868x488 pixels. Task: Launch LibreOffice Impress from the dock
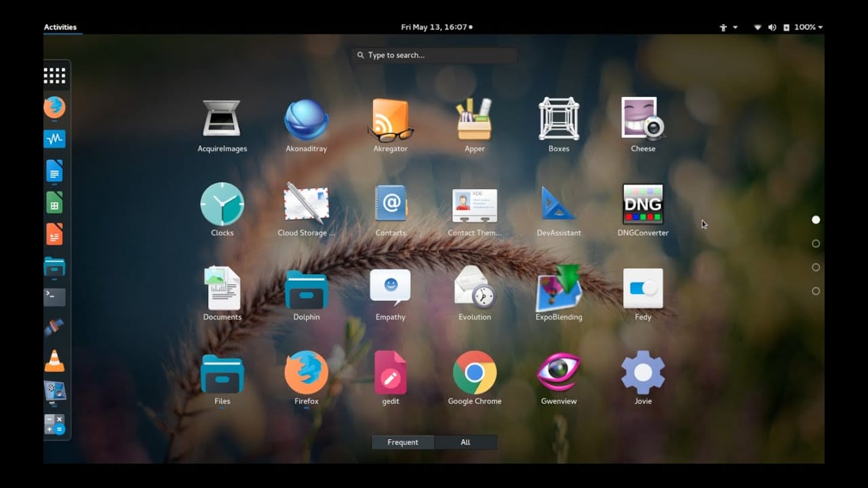tap(55, 235)
